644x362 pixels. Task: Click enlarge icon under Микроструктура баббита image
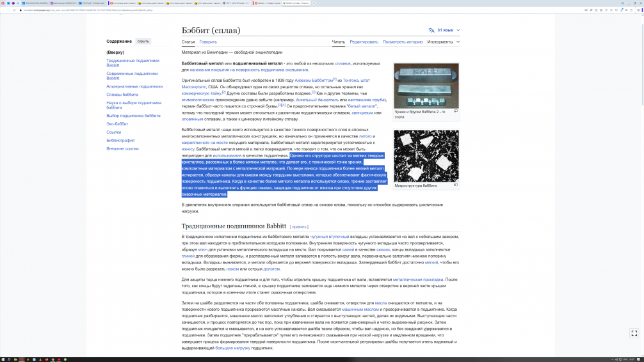(456, 185)
